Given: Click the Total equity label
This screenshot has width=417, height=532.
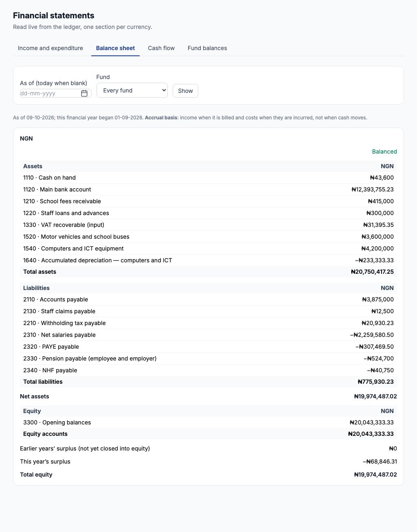Looking at the screenshot, I should (36, 475).
